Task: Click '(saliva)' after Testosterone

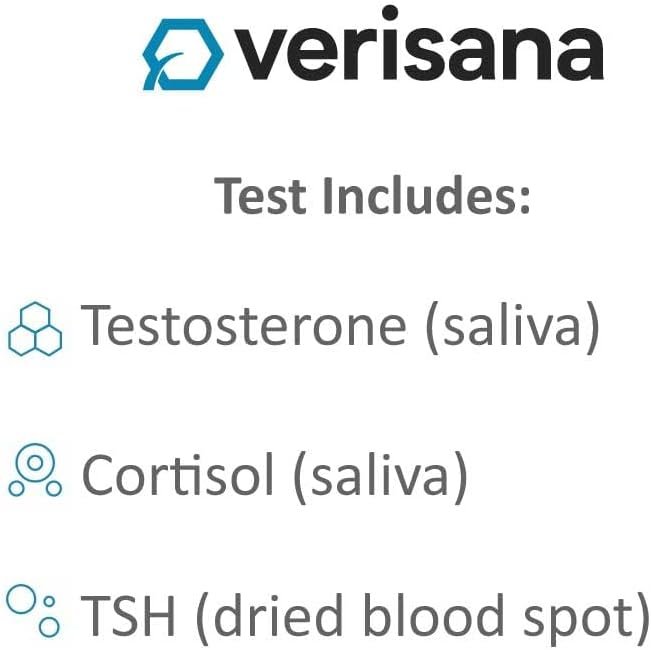Action: click(x=512, y=328)
